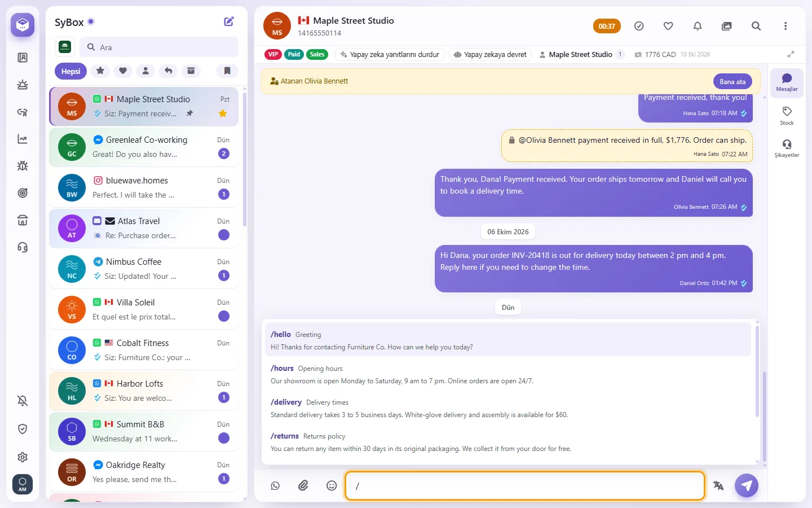This screenshot has height=508, width=812.
Task: Click the translate icon next to send
Action: (718, 485)
